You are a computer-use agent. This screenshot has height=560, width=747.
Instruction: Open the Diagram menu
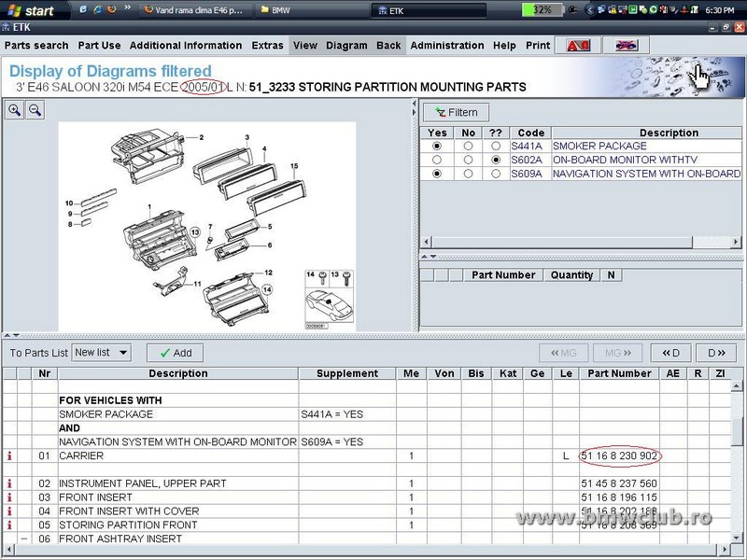(x=346, y=45)
